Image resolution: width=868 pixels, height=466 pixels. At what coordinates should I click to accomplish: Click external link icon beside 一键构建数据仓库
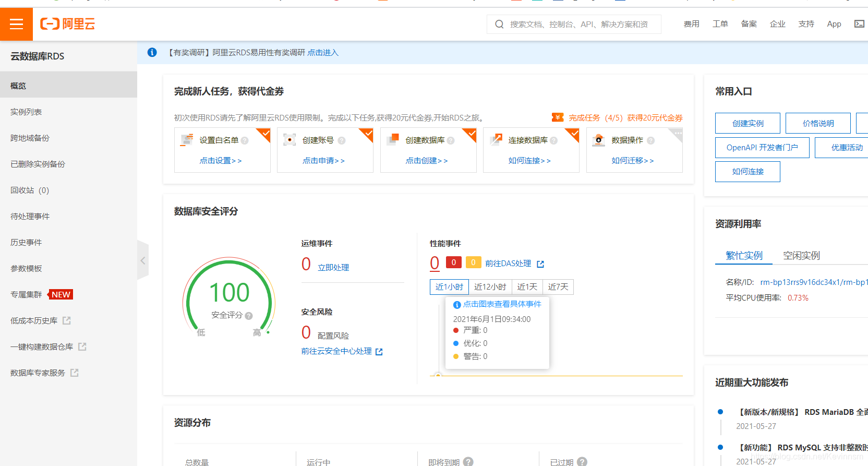[82, 346]
